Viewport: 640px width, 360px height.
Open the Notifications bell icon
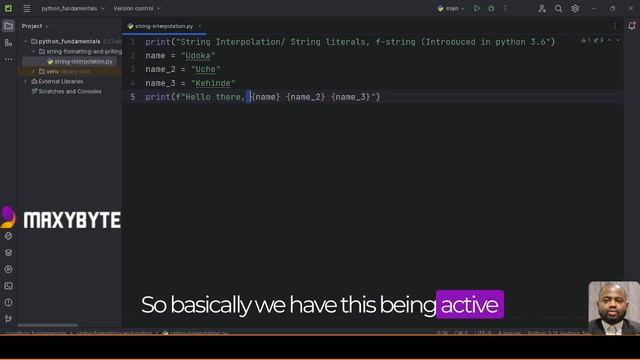632,26
